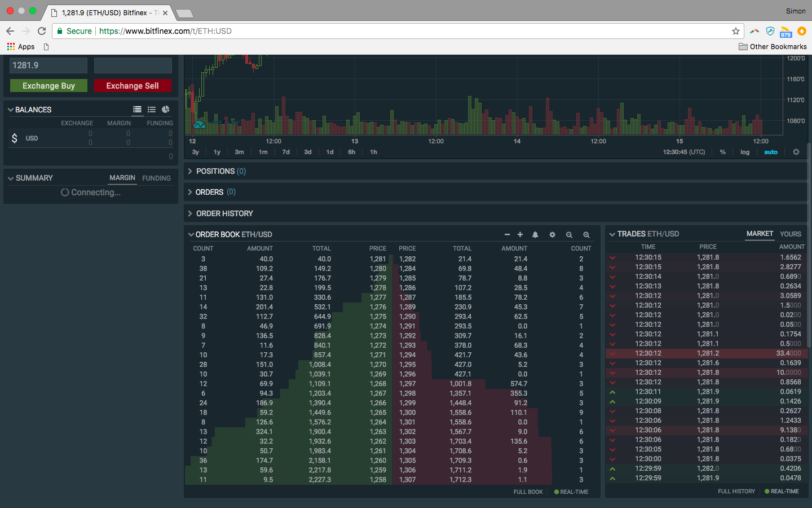
Task: Switch balances to compact list view
Action: [152, 110]
